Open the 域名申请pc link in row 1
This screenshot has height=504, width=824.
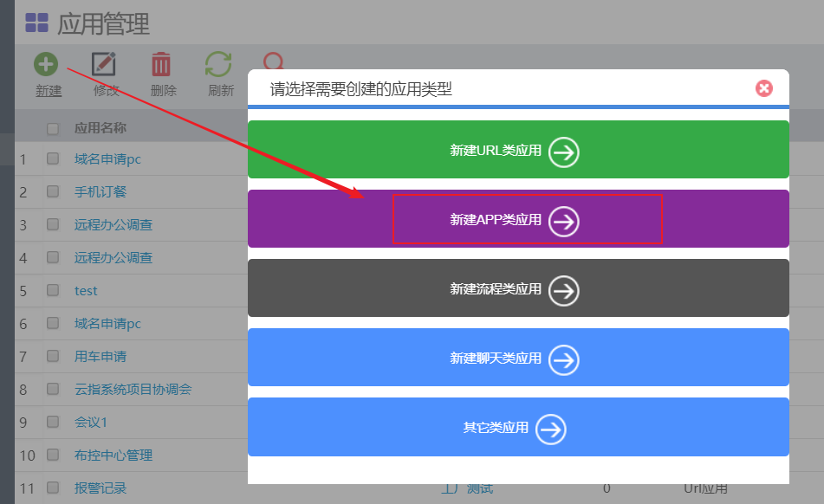tap(107, 158)
